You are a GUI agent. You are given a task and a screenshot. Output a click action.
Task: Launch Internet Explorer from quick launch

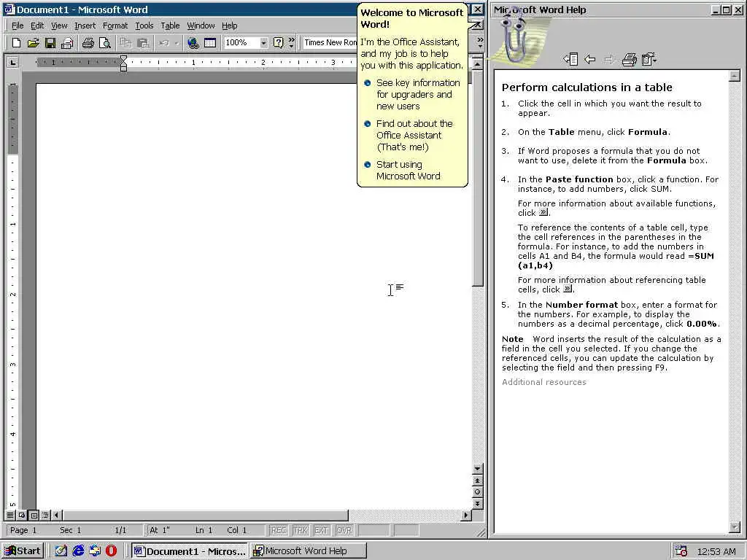(78, 551)
